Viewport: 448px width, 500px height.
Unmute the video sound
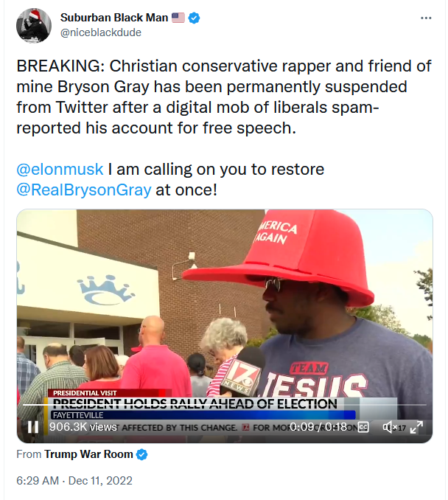(x=388, y=427)
